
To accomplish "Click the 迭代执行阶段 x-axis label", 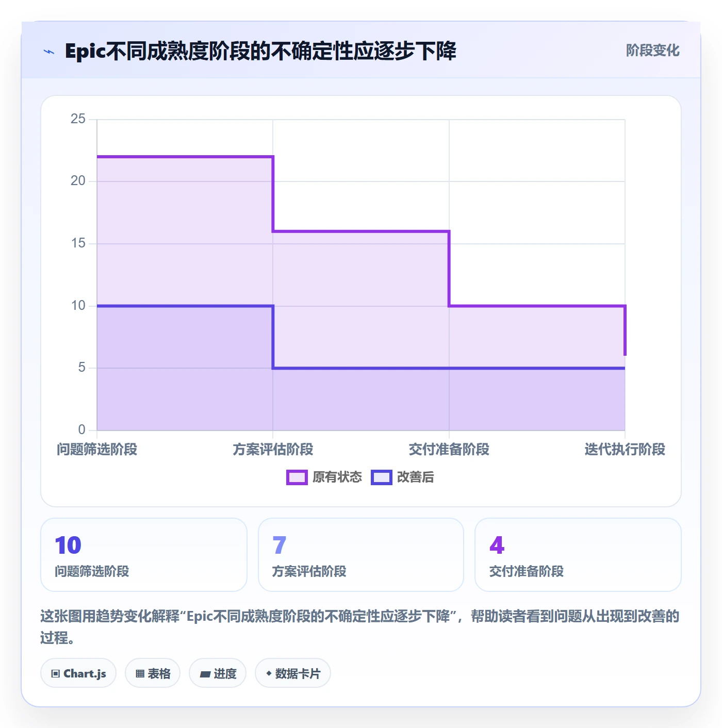I will pyautogui.click(x=625, y=450).
